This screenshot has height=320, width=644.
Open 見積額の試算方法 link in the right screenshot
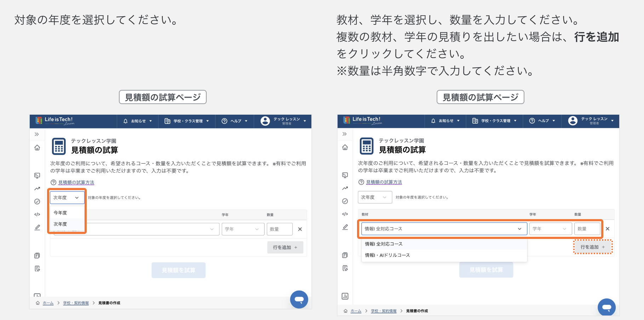click(x=384, y=182)
